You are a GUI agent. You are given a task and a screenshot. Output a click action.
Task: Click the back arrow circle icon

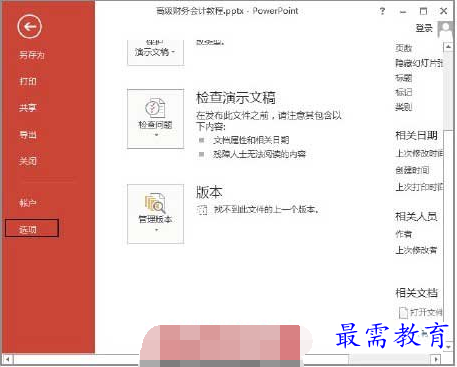[x=30, y=27]
